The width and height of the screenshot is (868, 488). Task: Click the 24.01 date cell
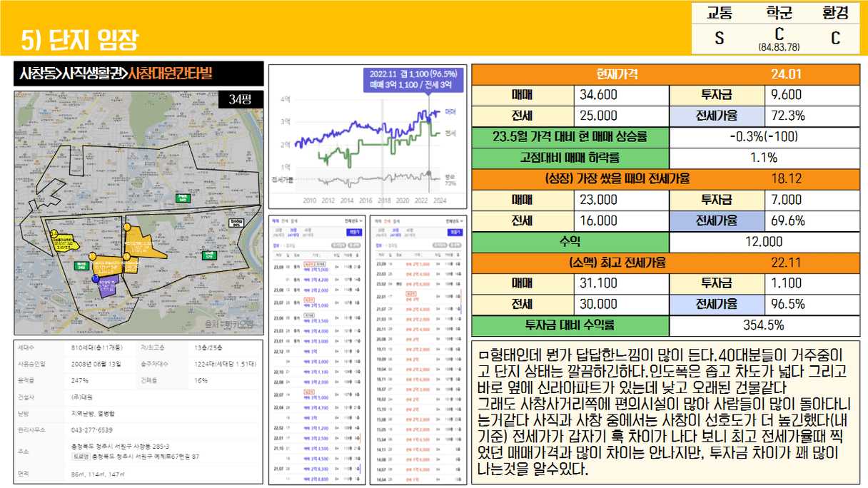786,75
